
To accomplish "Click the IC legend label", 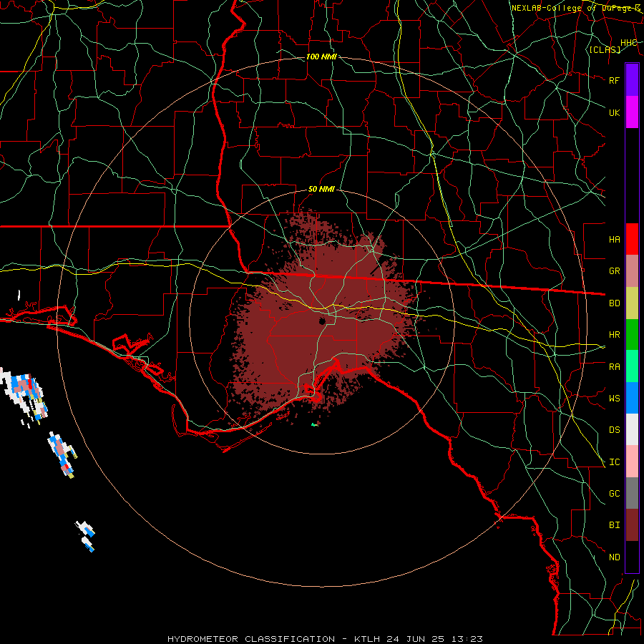I will pos(614,462).
